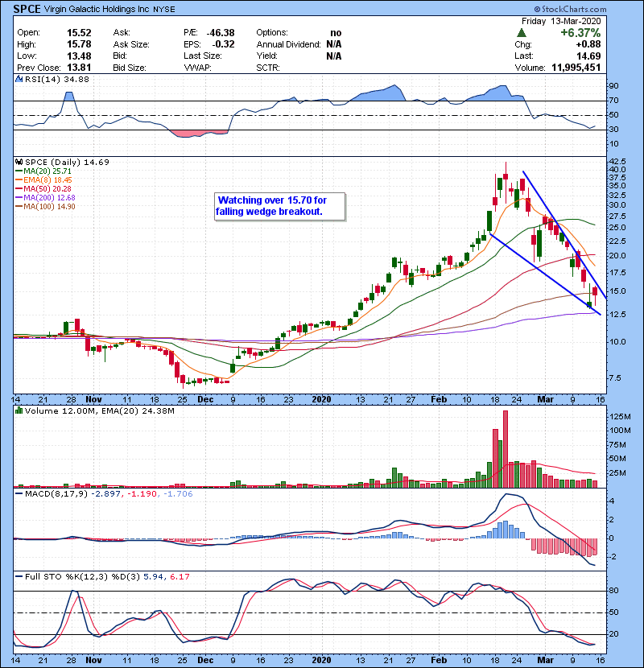Click the red MA(50) legend color dash
This screenshot has height=668, width=644.
(19, 189)
